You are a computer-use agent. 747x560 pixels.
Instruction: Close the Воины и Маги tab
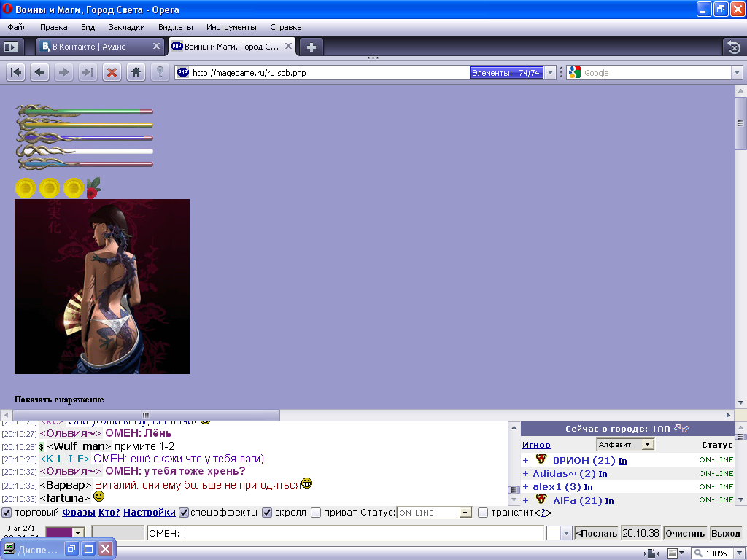[x=288, y=46]
